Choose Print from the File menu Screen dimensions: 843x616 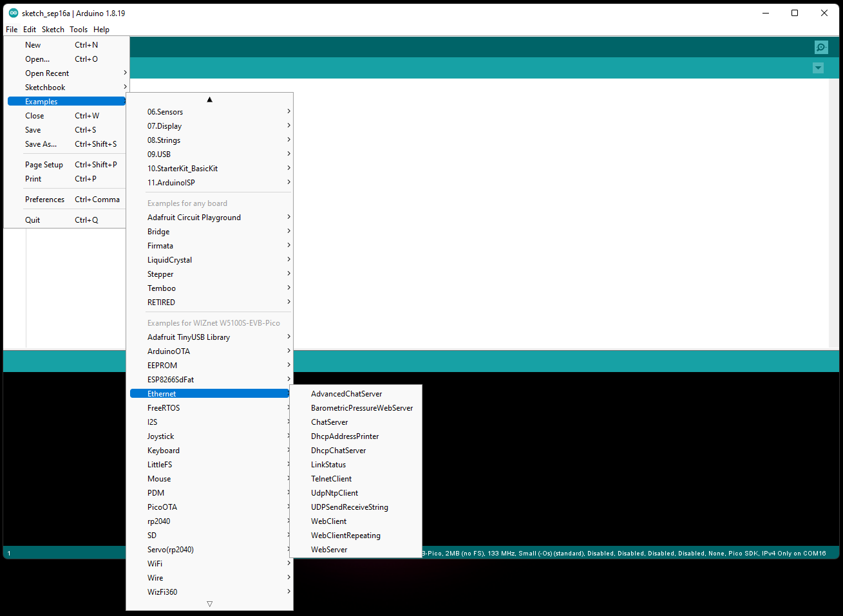tap(33, 178)
